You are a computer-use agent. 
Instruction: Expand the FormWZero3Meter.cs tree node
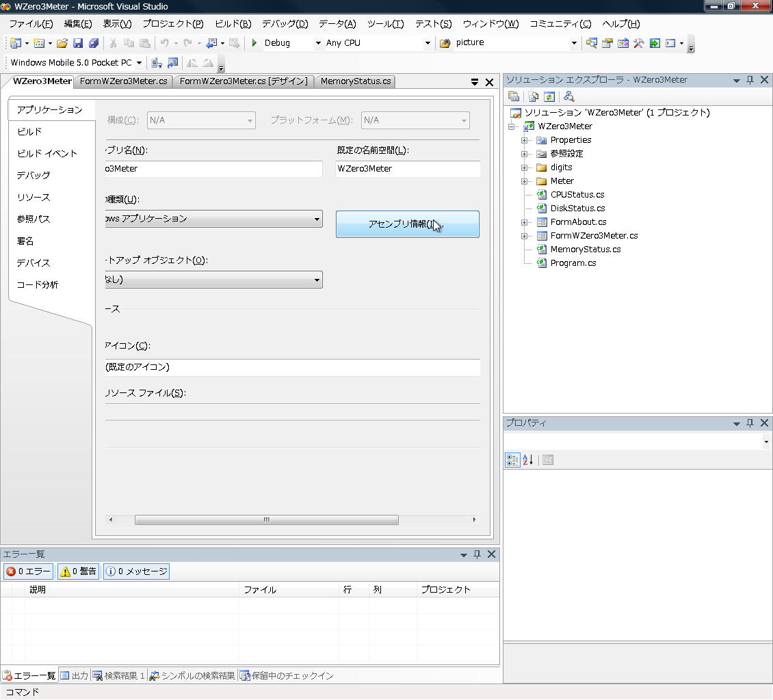524,237
